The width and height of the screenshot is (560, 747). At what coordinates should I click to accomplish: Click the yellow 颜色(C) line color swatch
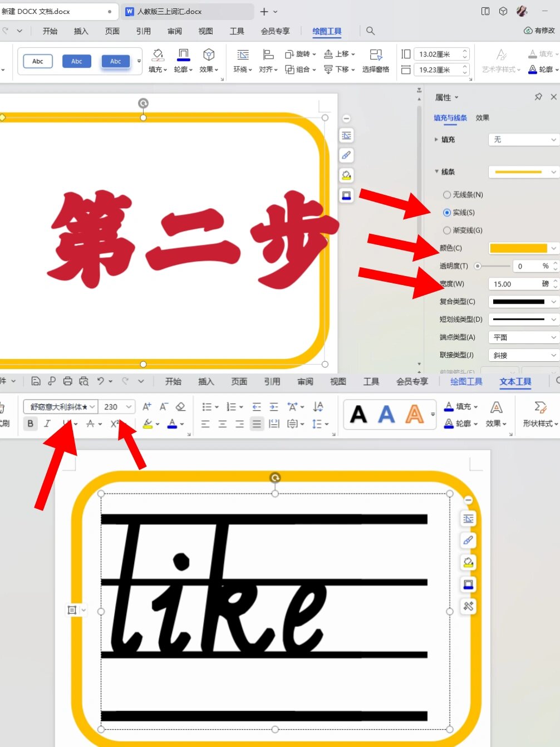(518, 248)
